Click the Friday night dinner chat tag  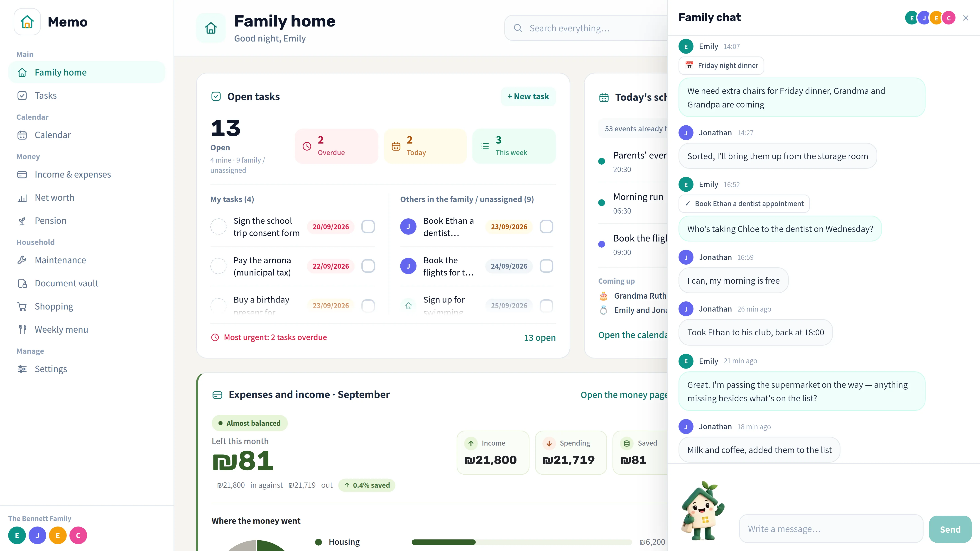pos(721,65)
